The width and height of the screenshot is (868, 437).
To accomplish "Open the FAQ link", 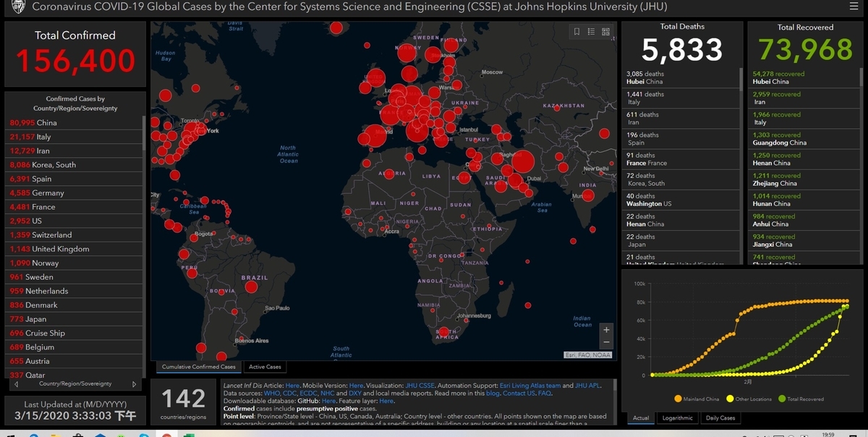I will pyautogui.click(x=545, y=393).
